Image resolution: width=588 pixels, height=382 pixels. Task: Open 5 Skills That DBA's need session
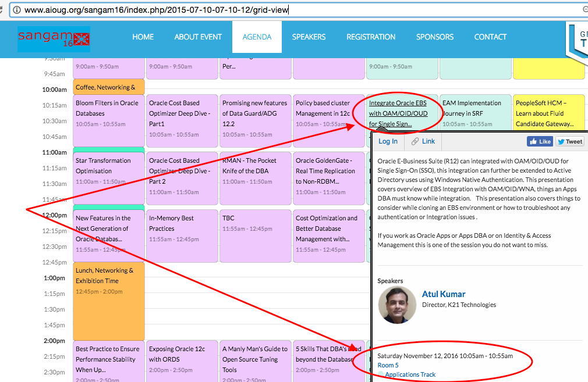(x=328, y=362)
